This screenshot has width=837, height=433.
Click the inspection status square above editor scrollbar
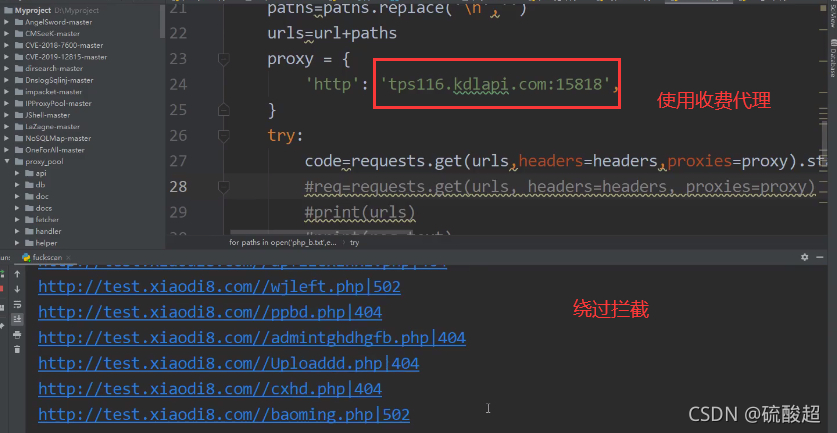coord(825,6)
